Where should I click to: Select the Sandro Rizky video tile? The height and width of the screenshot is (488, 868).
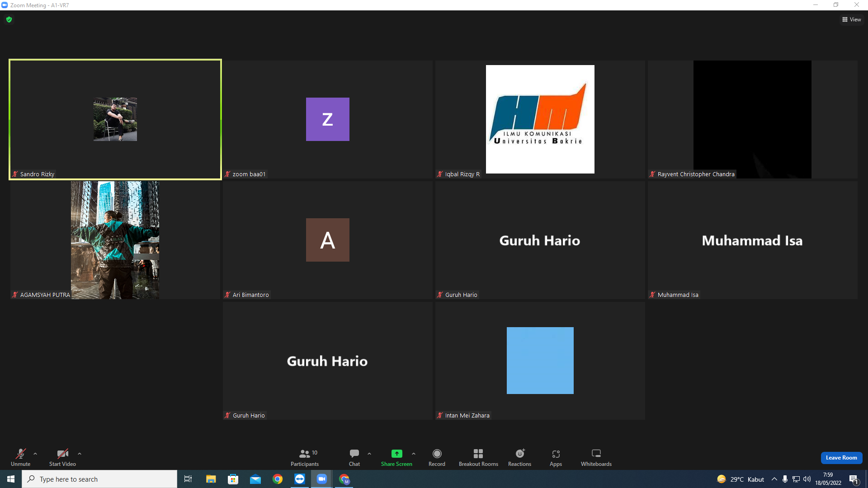point(115,119)
